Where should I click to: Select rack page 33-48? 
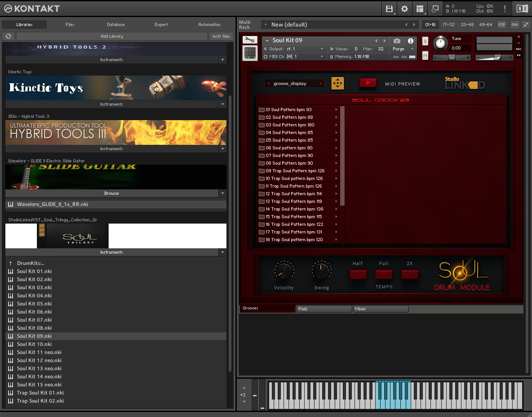467,24
